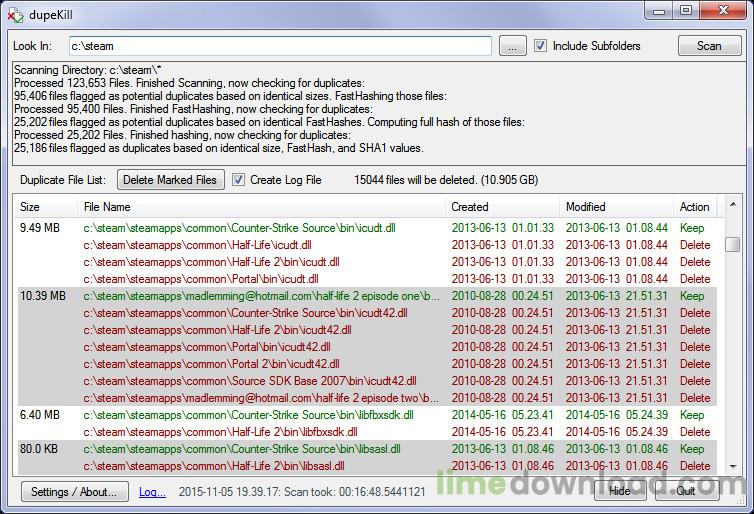The height and width of the screenshot is (514, 754).
Task: Maximize the dupeKill window
Action: [686, 11]
